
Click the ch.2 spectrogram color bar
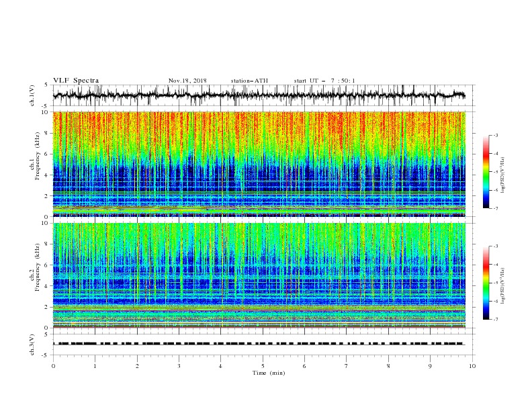coord(486,283)
